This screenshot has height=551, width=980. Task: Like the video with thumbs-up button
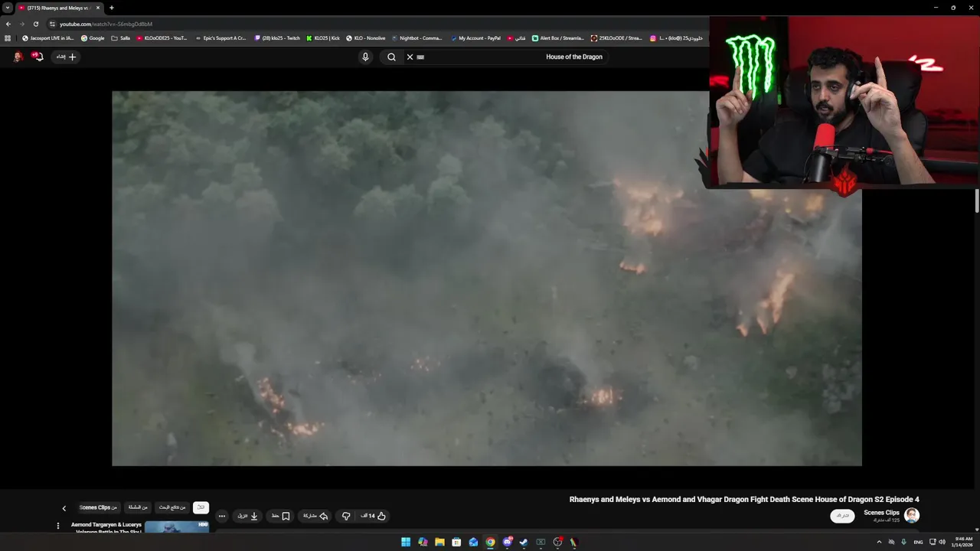pos(374,516)
